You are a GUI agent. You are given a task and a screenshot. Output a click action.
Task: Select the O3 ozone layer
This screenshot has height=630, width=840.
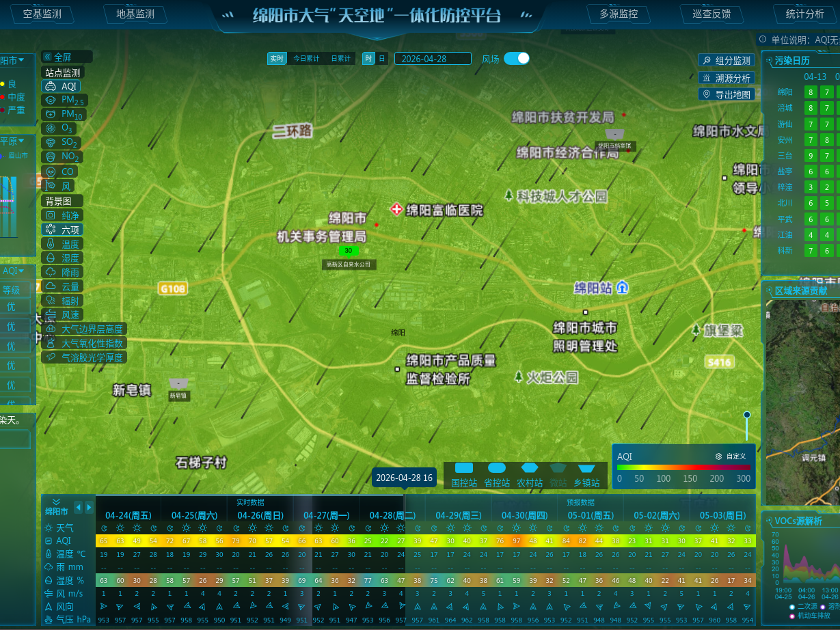[x=59, y=128]
